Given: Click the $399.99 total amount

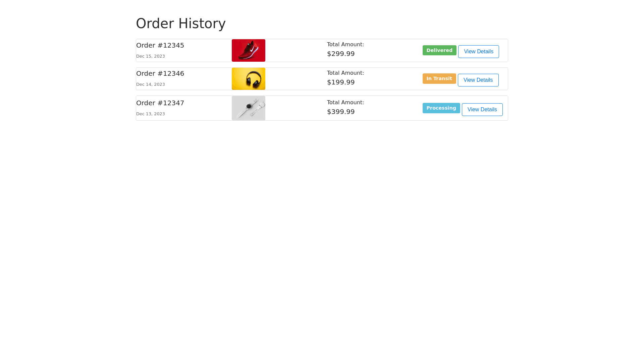Looking at the screenshot, I should (x=341, y=112).
